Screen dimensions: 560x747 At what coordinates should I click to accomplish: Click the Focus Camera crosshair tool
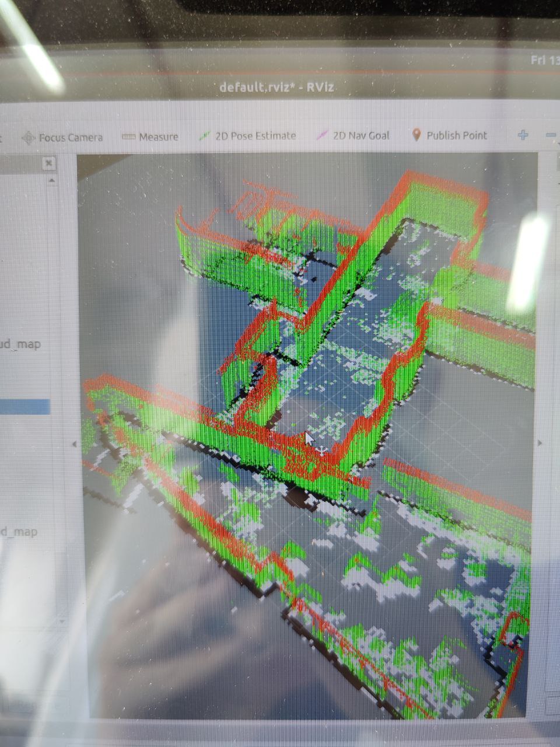(x=62, y=138)
